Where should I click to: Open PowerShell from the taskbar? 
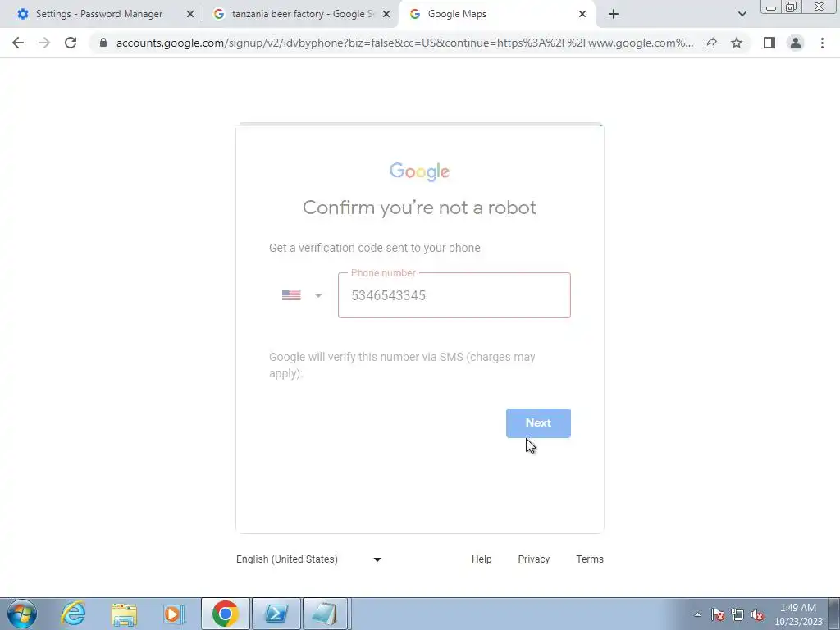[276, 614]
